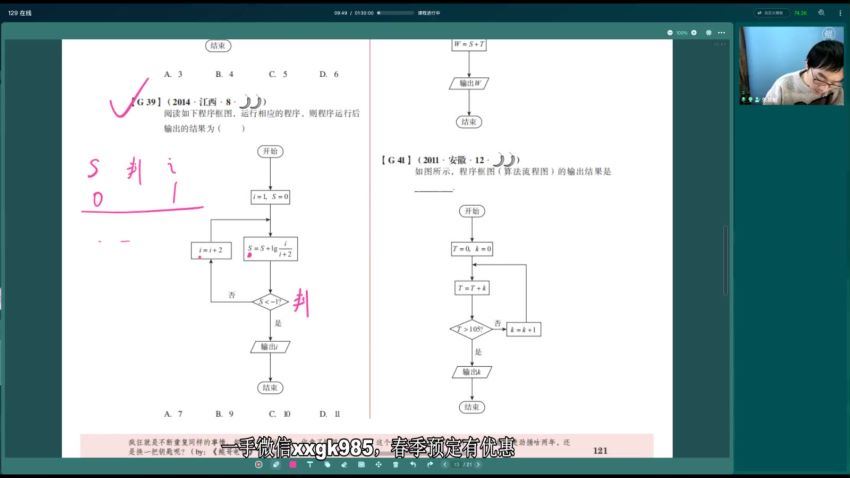Select the pointer/laser tool in bottom toolbar
This screenshot has height=478, width=850.
coord(259,464)
